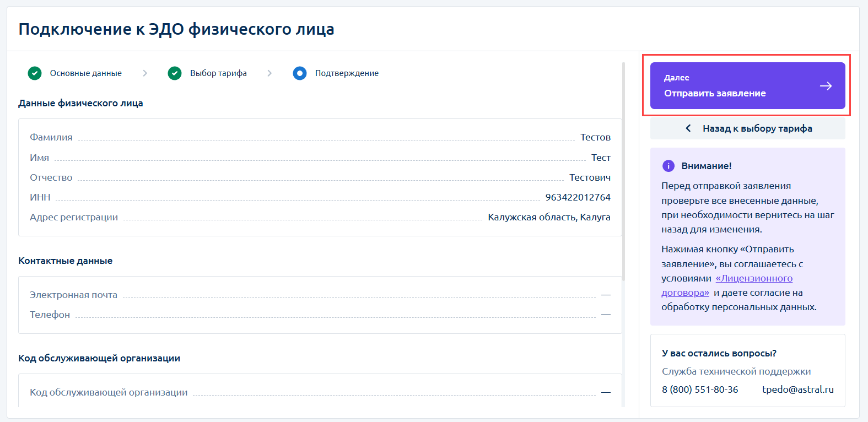Select Подтверждение step label

pos(347,73)
